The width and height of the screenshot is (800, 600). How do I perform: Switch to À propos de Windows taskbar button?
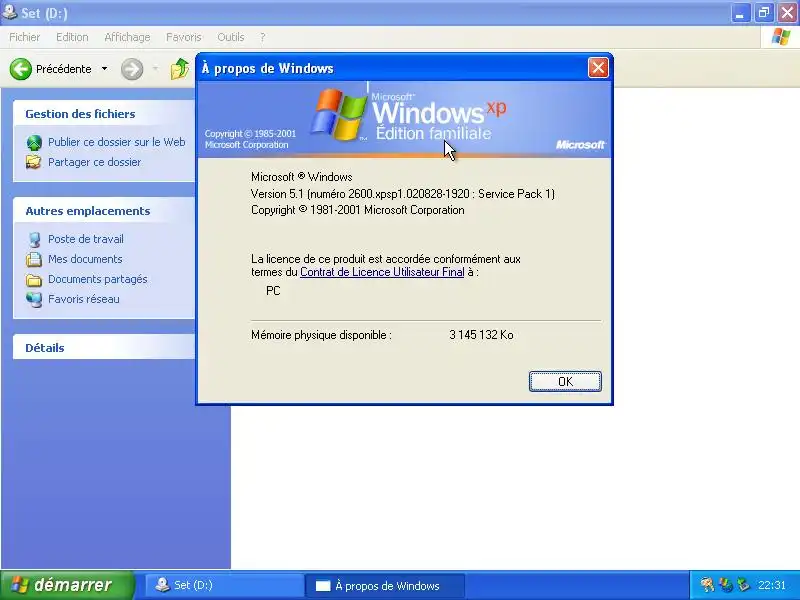click(x=385, y=585)
